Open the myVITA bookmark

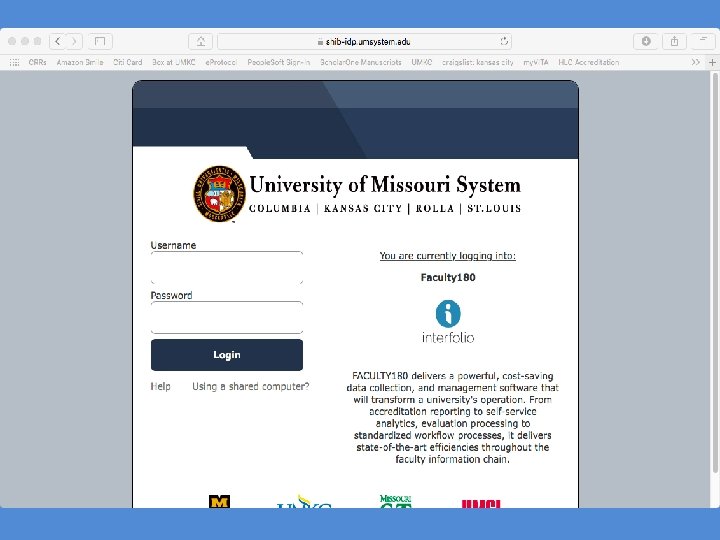tap(536, 62)
